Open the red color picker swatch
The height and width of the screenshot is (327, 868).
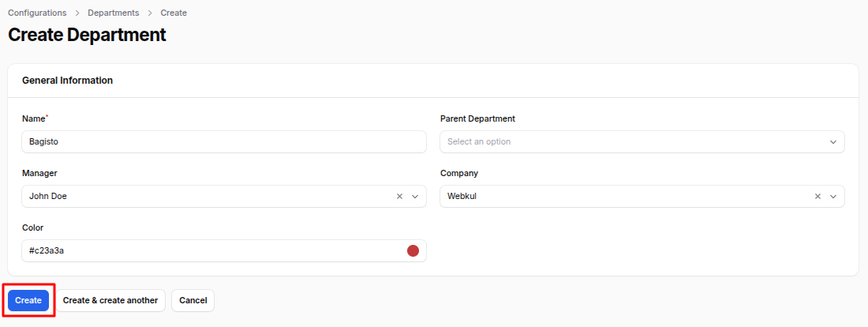[x=413, y=251]
